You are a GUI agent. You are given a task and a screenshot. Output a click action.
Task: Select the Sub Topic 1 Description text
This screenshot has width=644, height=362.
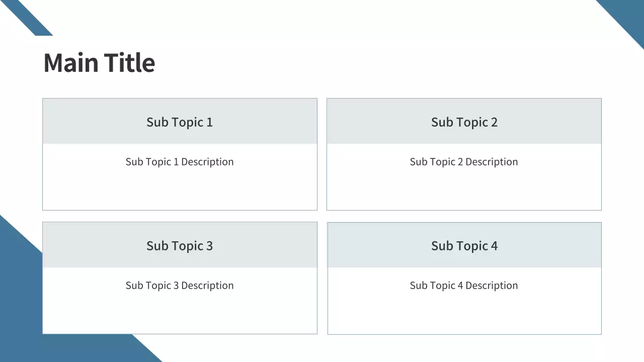pos(180,162)
